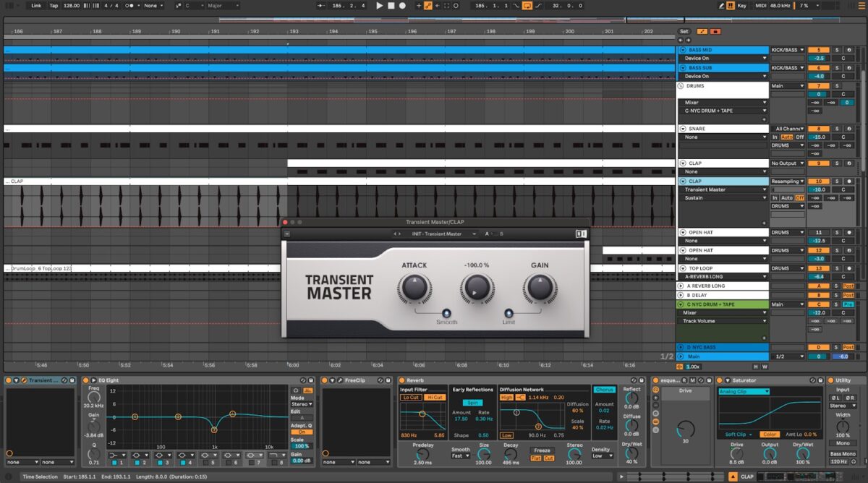Toggle the arrangement Loop switch
This screenshot has height=483, width=868.
tap(527, 5)
